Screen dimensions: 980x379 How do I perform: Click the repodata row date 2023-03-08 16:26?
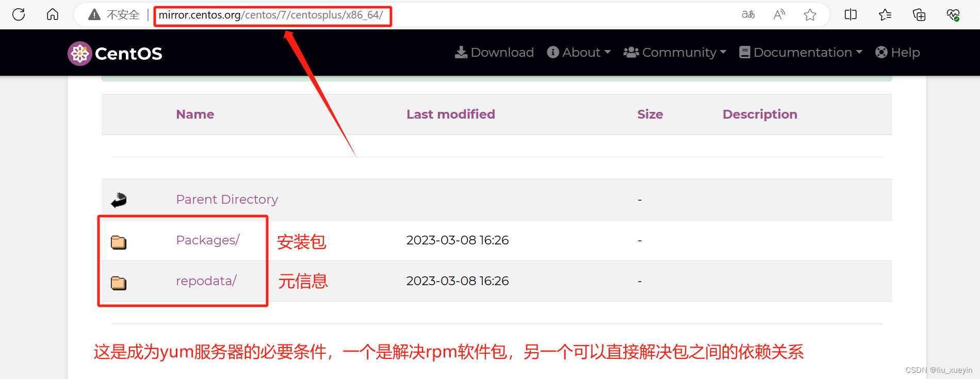(x=458, y=281)
